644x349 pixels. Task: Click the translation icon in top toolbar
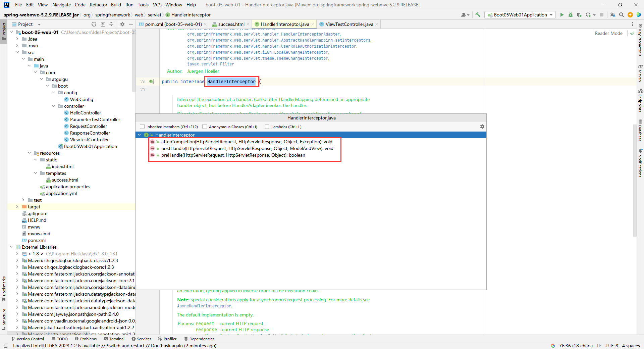(x=613, y=15)
